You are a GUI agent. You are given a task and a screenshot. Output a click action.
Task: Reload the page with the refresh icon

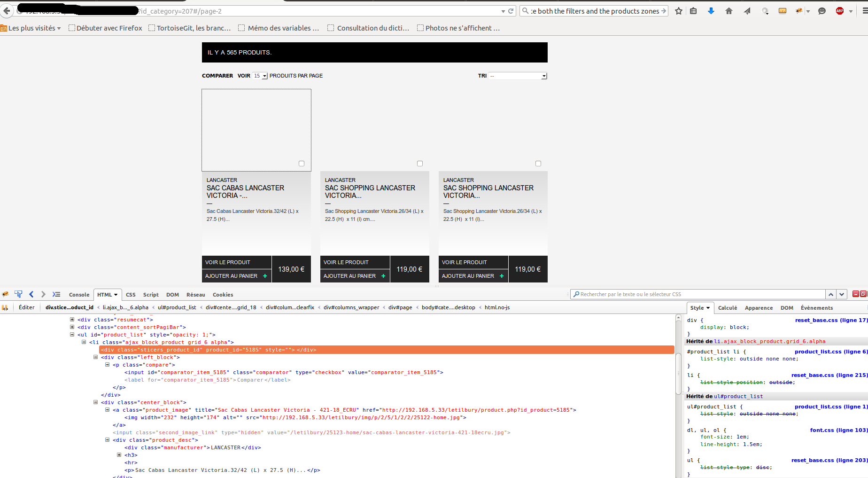(x=511, y=11)
